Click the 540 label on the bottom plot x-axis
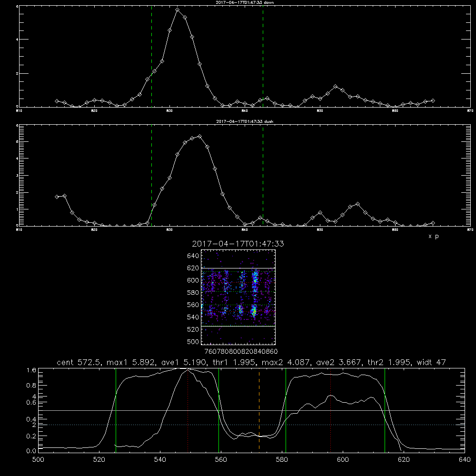 pyautogui.click(x=160, y=460)
